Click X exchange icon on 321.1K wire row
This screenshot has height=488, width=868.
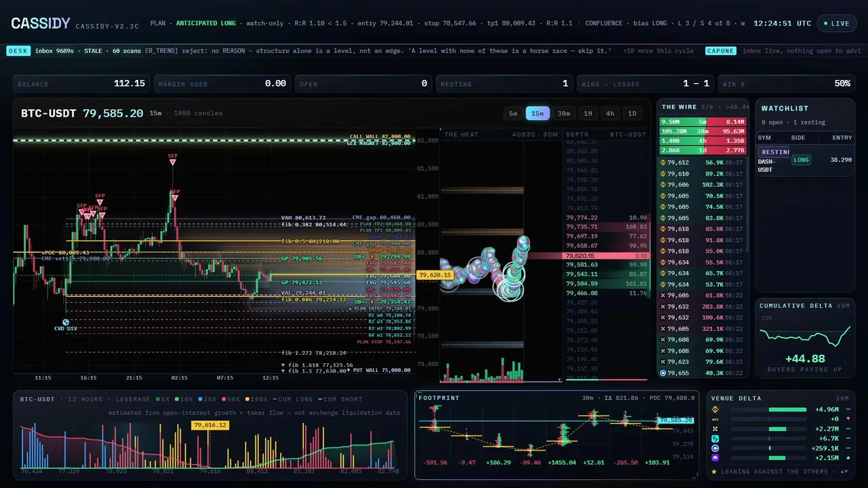click(x=663, y=329)
